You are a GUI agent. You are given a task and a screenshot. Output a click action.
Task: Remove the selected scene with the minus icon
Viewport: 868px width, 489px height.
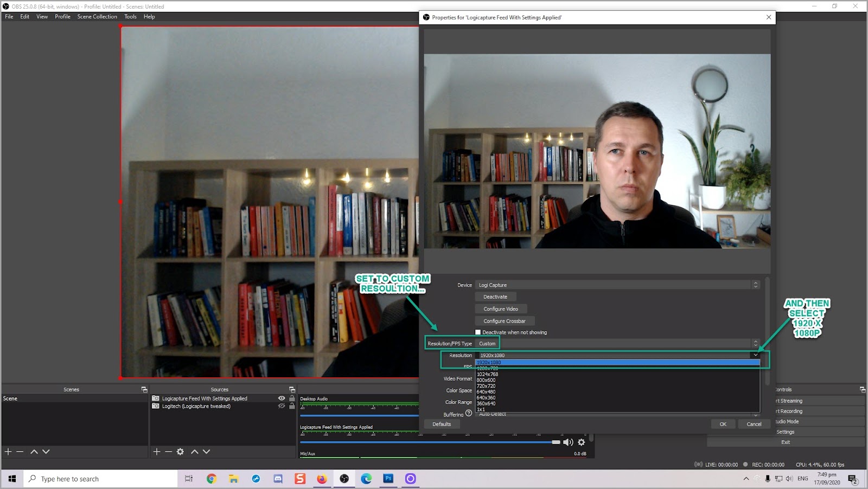(20, 452)
